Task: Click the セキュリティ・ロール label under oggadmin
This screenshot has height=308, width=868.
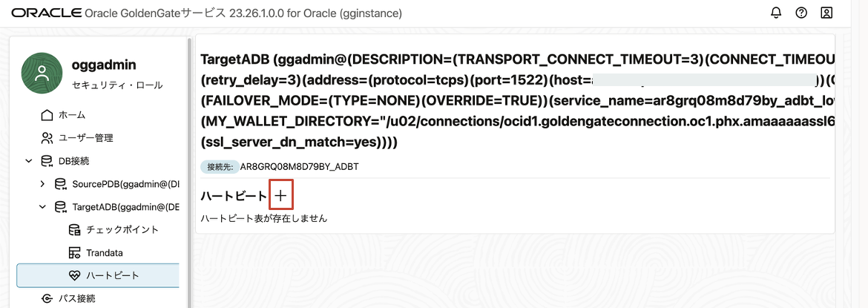Action: [x=116, y=85]
